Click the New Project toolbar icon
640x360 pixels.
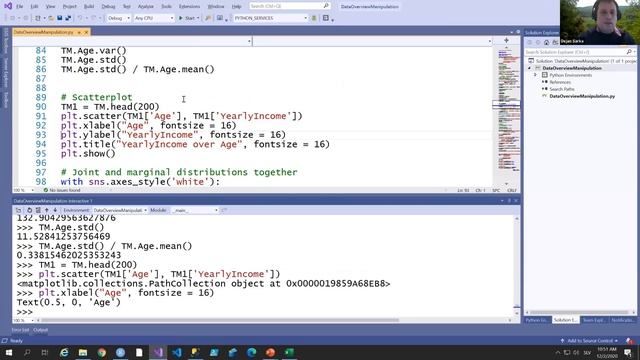tap(38, 18)
